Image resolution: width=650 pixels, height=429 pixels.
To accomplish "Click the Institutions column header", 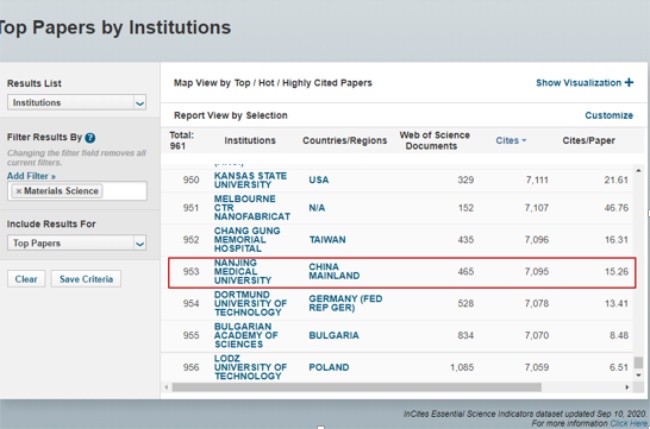I will tap(250, 141).
